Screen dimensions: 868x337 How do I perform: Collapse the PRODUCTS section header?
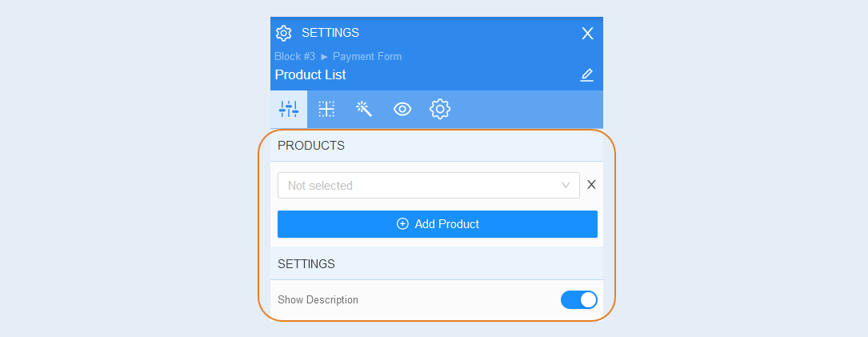(437, 146)
